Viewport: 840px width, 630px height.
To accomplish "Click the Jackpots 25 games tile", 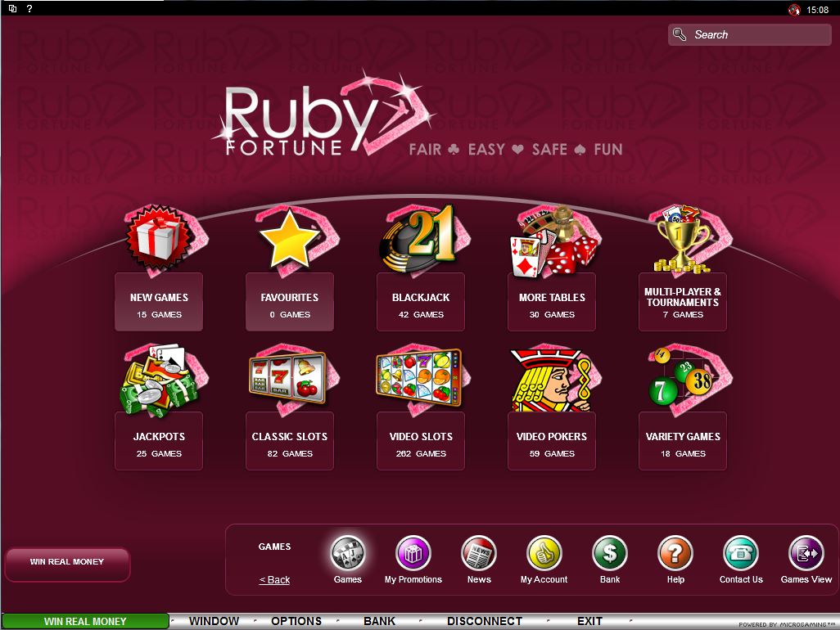I will coord(159,441).
